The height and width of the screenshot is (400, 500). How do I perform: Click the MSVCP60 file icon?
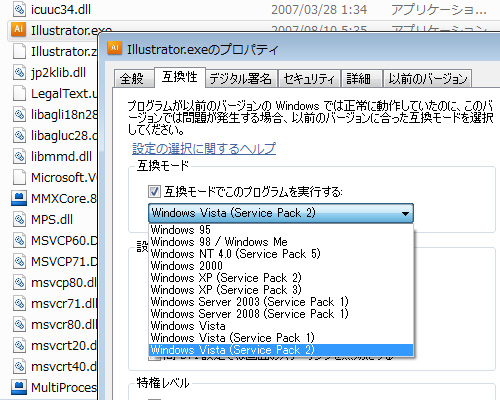coord(19,240)
